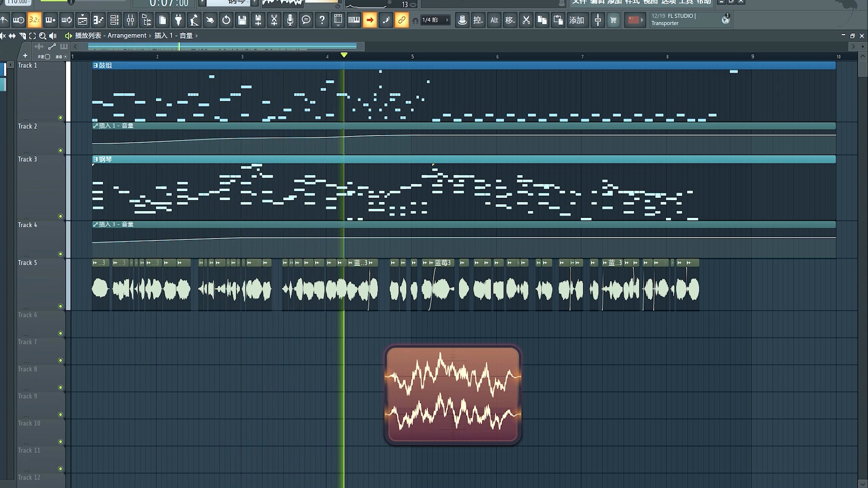
Task: Open the mixer with the faders icon
Action: 130,20
